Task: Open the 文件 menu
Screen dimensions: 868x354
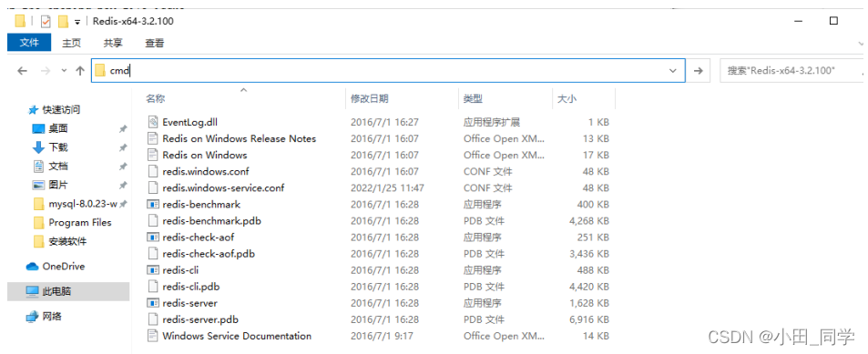Action: tap(29, 43)
